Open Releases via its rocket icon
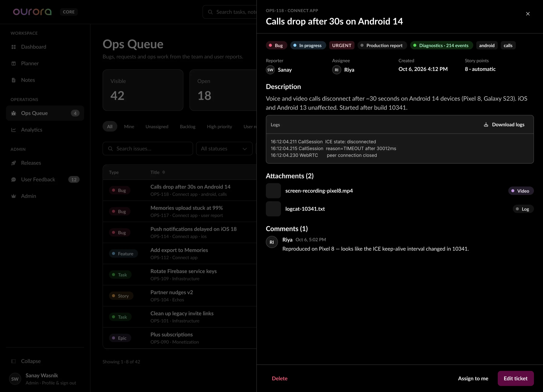The width and height of the screenshot is (543, 392). (x=14, y=163)
